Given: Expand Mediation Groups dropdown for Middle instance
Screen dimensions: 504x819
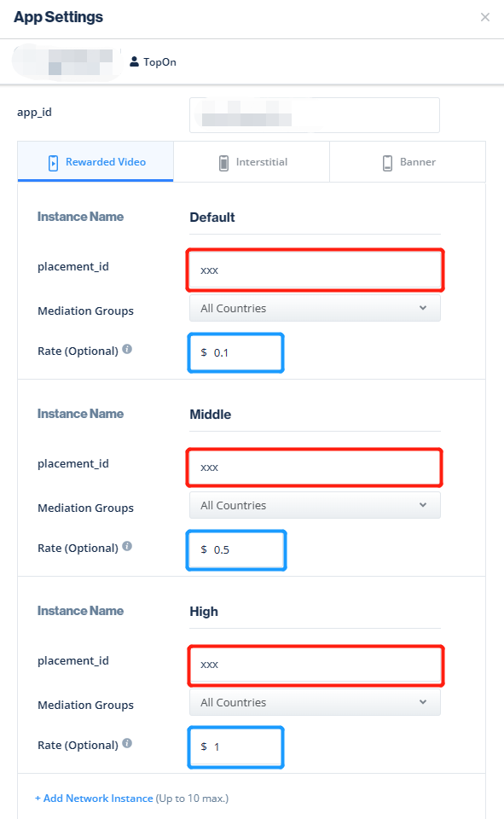Looking at the screenshot, I should [314, 505].
